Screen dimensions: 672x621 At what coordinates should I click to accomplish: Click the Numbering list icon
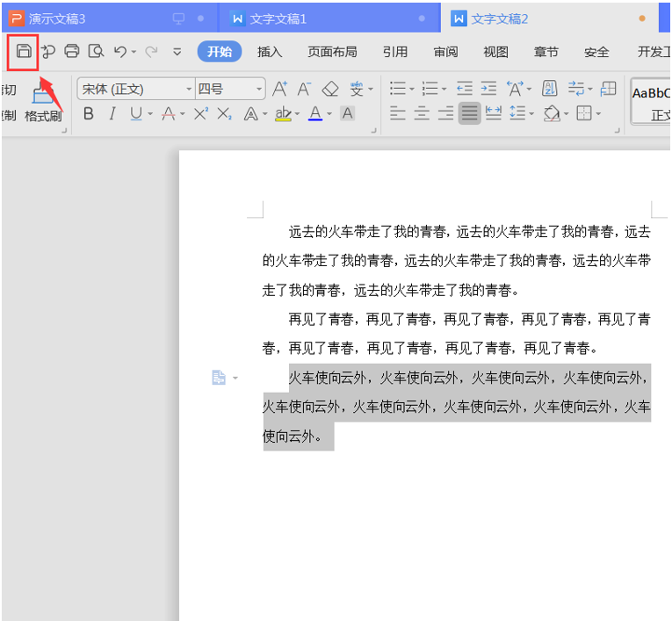(x=430, y=89)
